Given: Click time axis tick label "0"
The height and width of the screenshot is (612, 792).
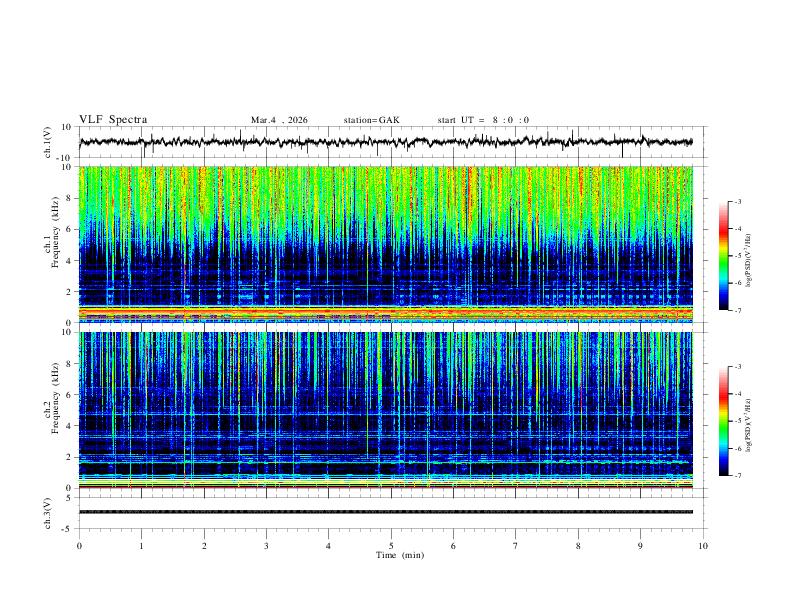Looking at the screenshot, I should [x=79, y=546].
